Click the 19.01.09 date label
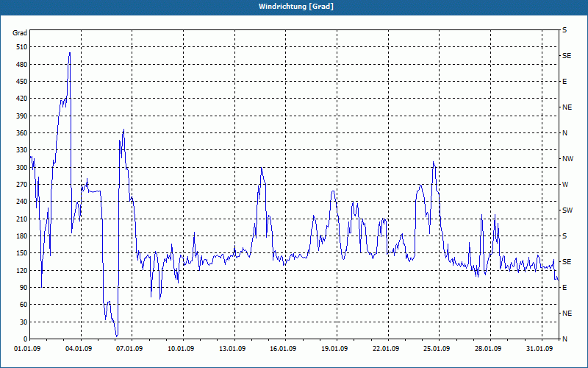This screenshot has width=588, height=368. pos(334,349)
